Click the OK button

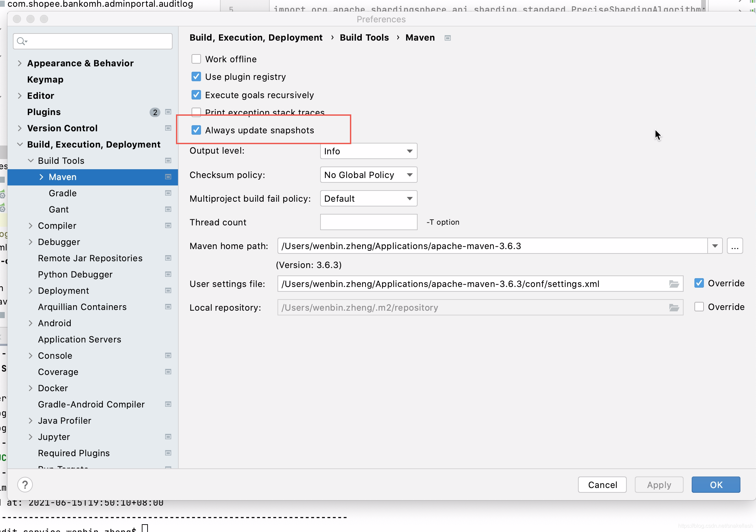(x=716, y=485)
